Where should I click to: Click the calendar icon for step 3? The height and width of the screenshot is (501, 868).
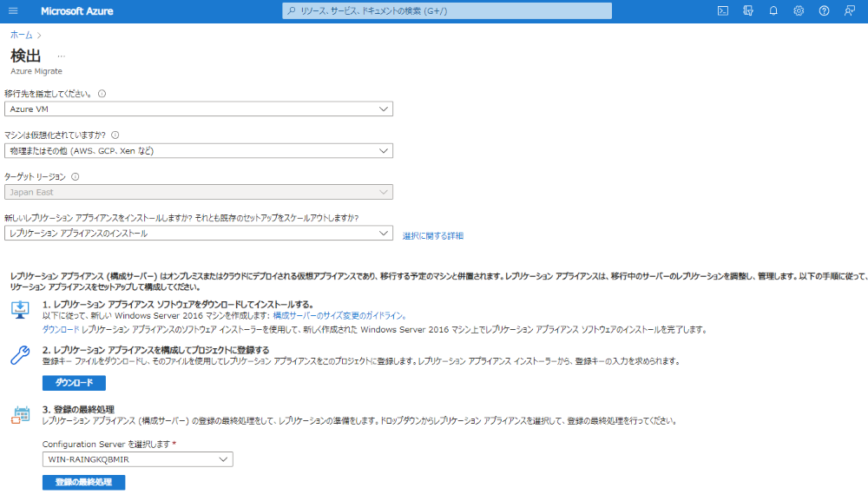pyautogui.click(x=21, y=415)
